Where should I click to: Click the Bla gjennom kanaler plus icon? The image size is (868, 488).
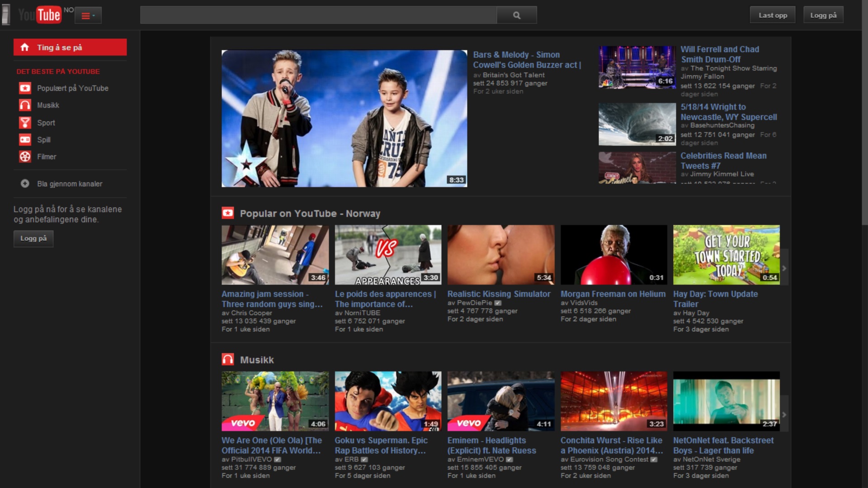[x=25, y=183]
